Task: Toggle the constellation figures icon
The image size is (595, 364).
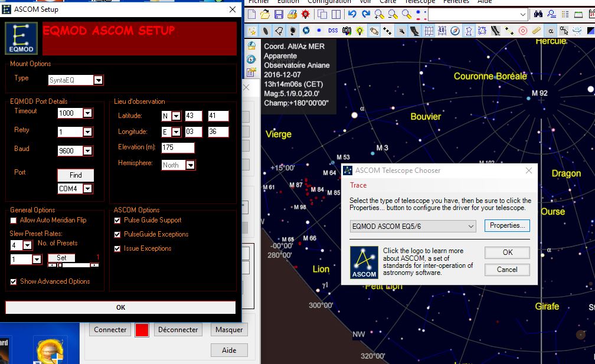Action: [x=469, y=31]
